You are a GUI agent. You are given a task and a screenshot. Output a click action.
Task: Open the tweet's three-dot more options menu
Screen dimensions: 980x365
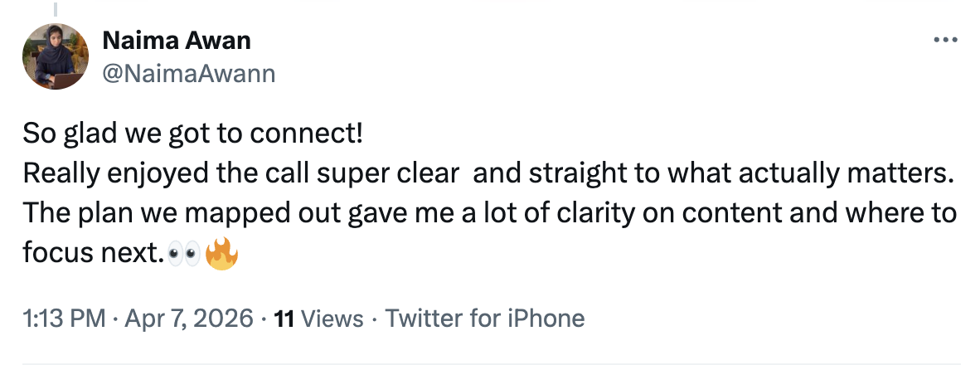(x=945, y=41)
